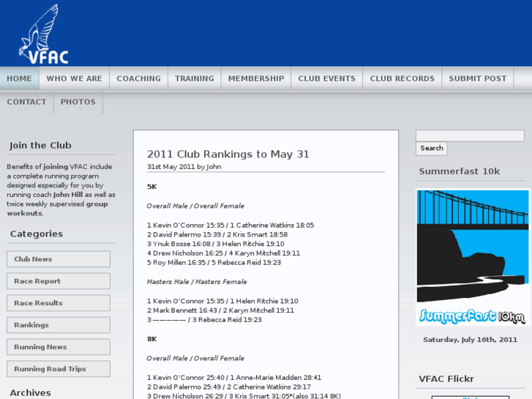Select the Submit Post menu item

click(x=478, y=78)
